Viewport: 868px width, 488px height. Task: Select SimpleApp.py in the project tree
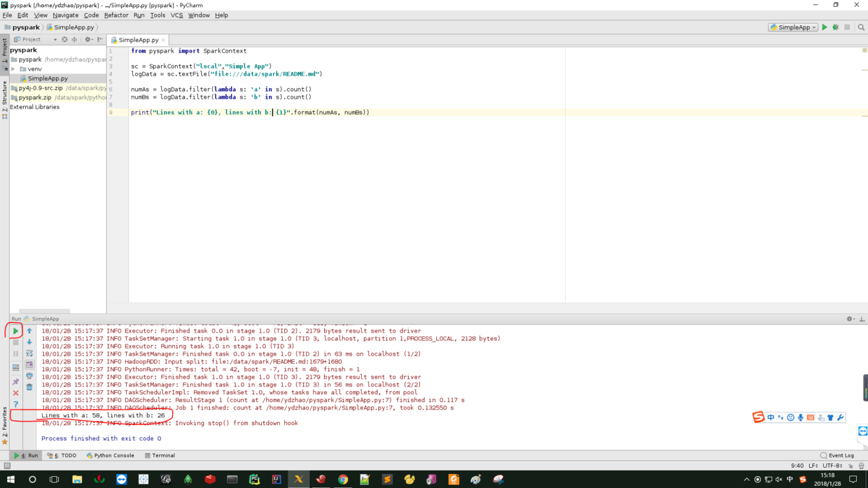(48, 78)
